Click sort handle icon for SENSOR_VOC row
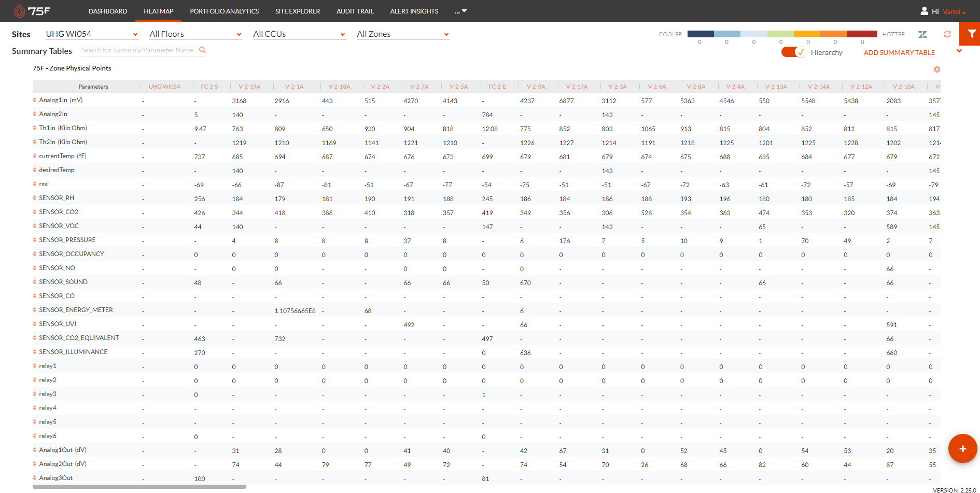Viewport: 980px width, 493px height. [35, 226]
